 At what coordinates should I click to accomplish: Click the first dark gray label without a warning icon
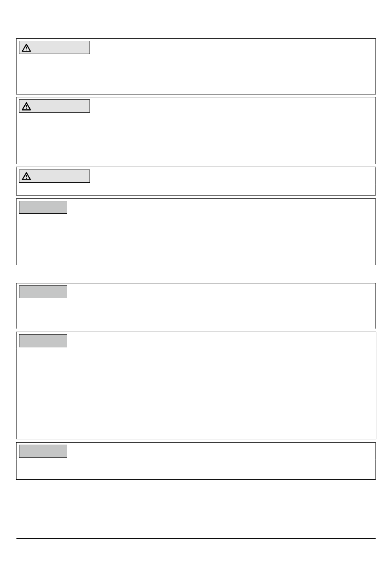tap(43, 207)
